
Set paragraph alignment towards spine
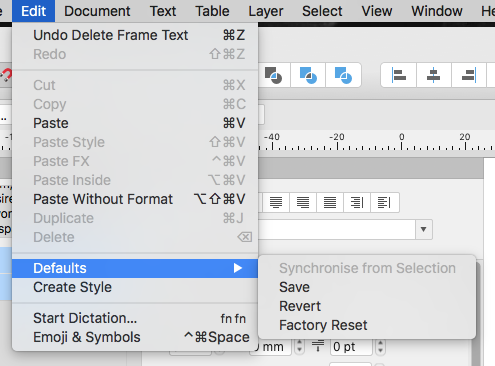click(x=357, y=202)
